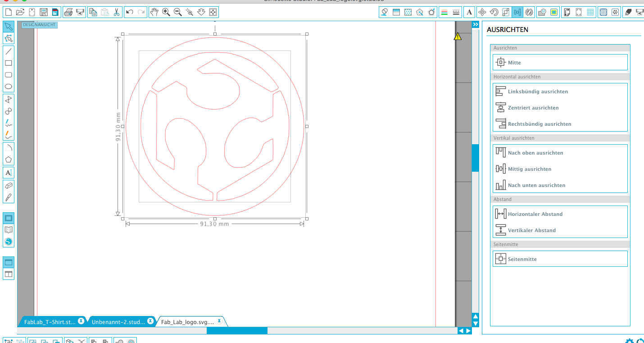Fit the page to the window
Viewport: 644px width, 343px height.
coord(213,12)
